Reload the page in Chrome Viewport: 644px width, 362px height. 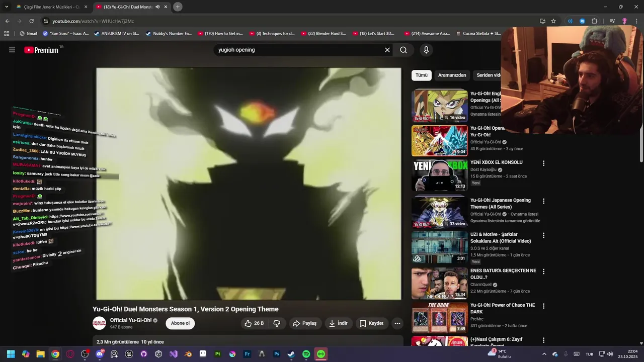click(x=31, y=21)
